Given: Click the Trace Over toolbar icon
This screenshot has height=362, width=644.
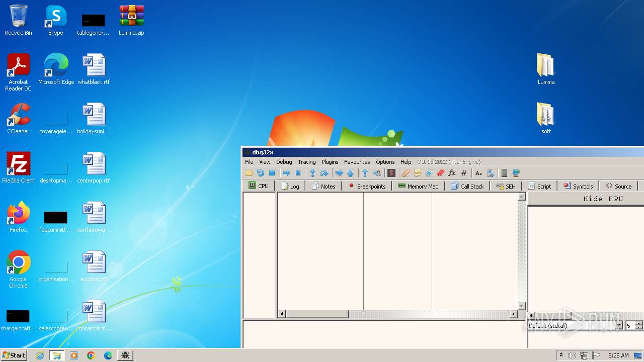Looking at the screenshot, I should coord(350,173).
